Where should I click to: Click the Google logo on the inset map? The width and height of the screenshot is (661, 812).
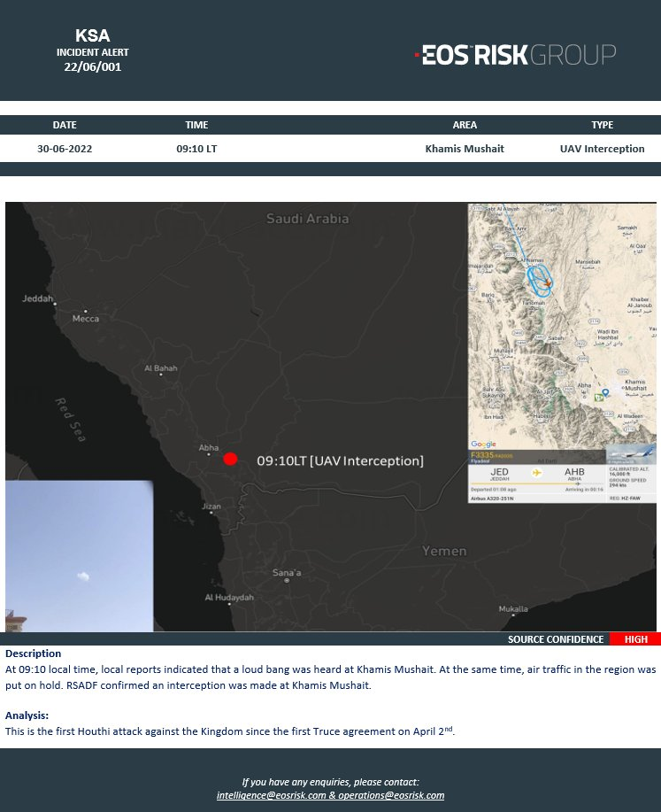[483, 445]
